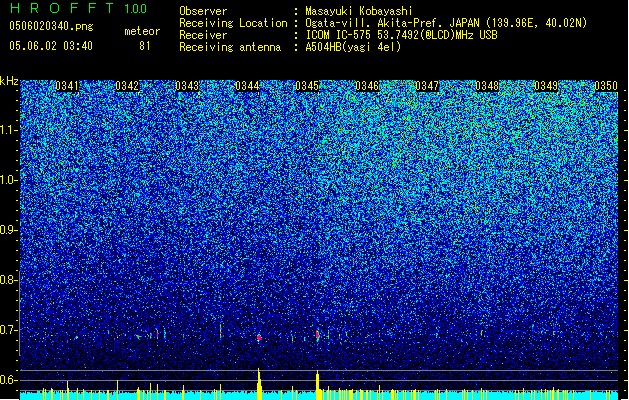Click the 0344 time marker

tap(247, 86)
